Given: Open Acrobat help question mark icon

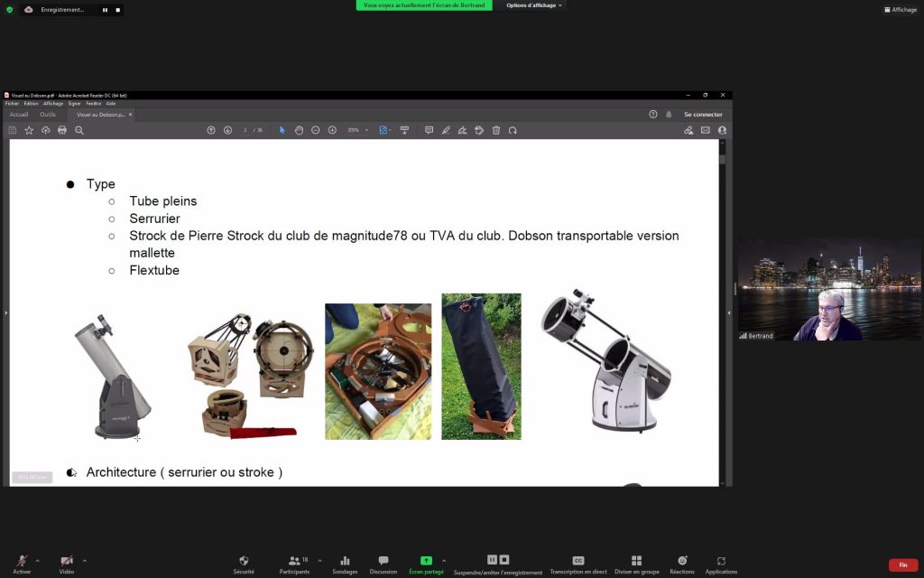Looking at the screenshot, I should [653, 115].
